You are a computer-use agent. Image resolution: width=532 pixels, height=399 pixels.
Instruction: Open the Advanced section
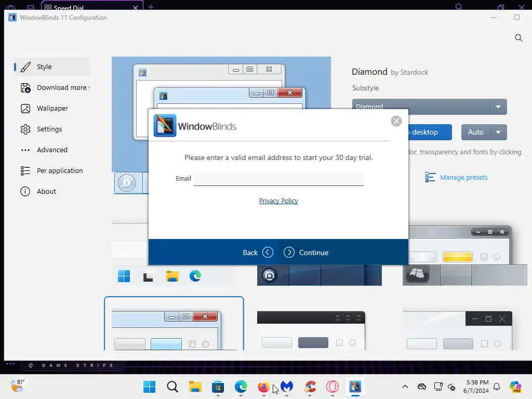[x=52, y=150]
